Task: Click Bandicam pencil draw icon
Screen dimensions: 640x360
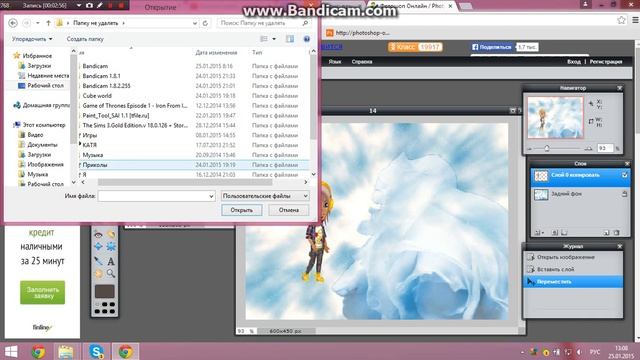Action: pyautogui.click(x=100, y=5)
